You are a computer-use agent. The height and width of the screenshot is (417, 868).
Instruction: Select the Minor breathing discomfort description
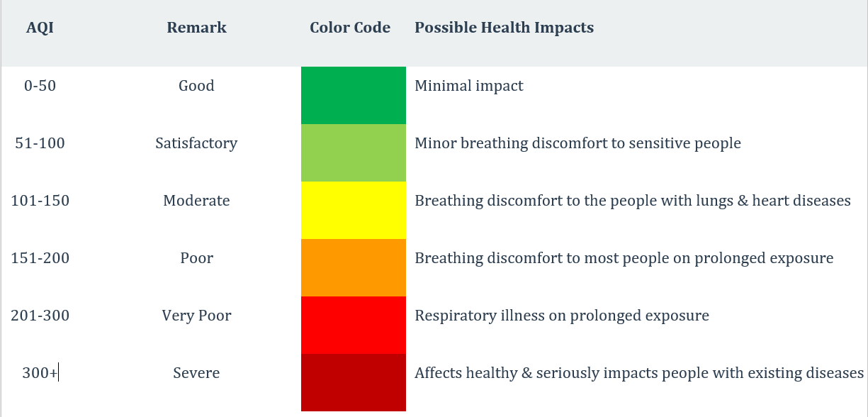(x=577, y=143)
